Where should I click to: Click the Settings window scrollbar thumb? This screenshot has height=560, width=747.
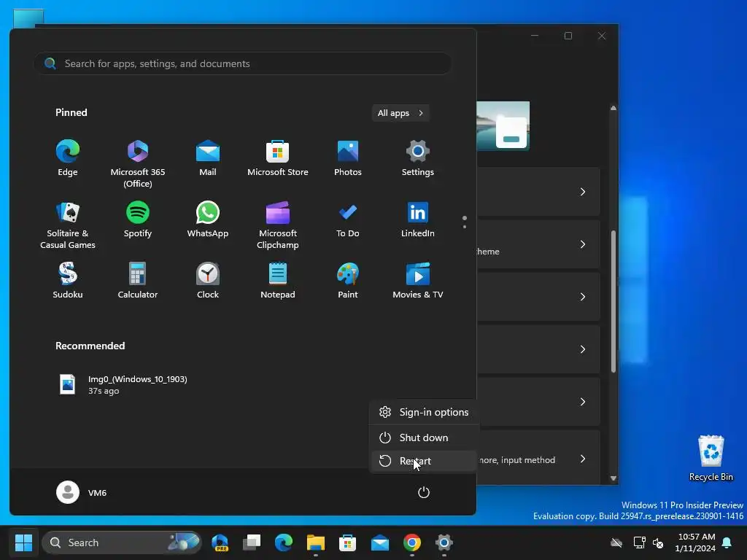click(x=613, y=301)
